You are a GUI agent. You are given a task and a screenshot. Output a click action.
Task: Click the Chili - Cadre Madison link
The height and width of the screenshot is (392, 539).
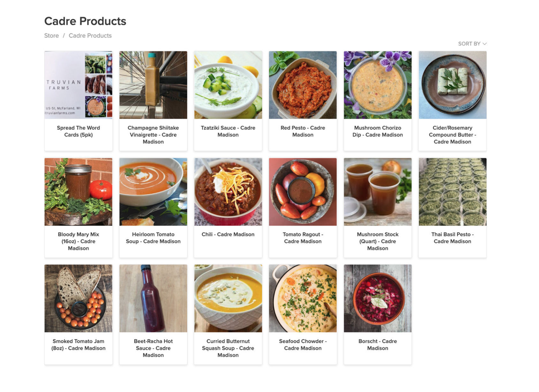pyautogui.click(x=228, y=234)
